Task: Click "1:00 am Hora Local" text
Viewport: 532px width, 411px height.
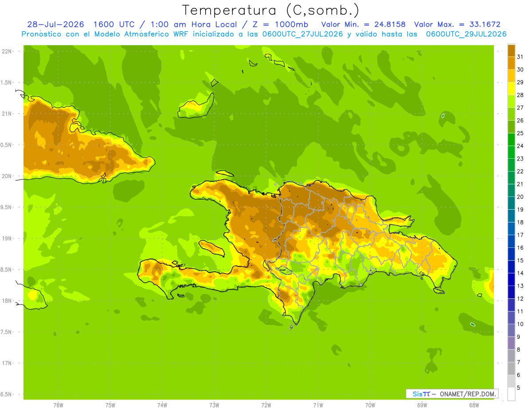Action: (194, 24)
